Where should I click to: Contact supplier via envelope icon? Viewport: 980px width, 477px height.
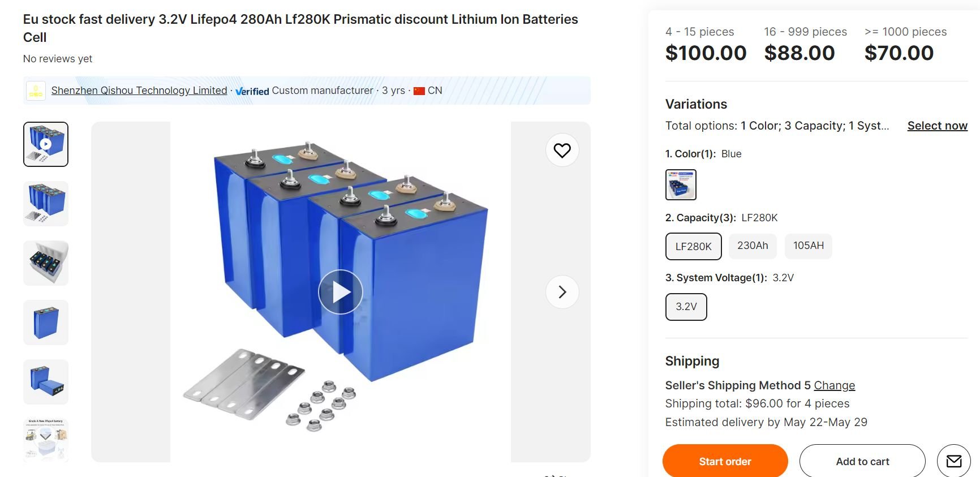953,461
